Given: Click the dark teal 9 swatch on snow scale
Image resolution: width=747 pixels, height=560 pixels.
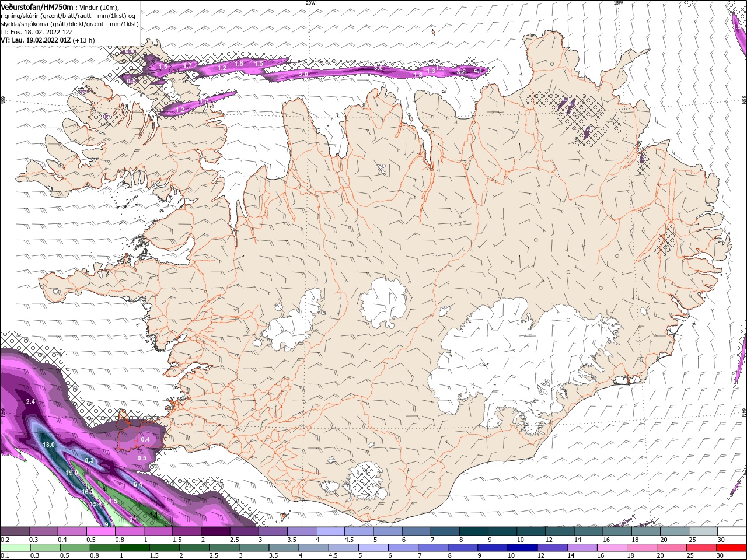Looking at the screenshot, I should [x=502, y=531].
